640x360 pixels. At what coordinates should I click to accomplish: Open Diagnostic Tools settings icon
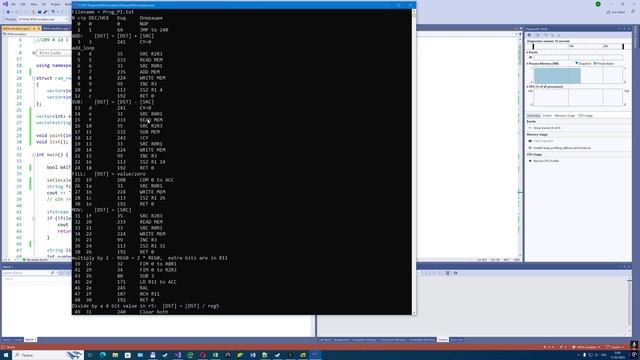pyautogui.click(x=529, y=35)
